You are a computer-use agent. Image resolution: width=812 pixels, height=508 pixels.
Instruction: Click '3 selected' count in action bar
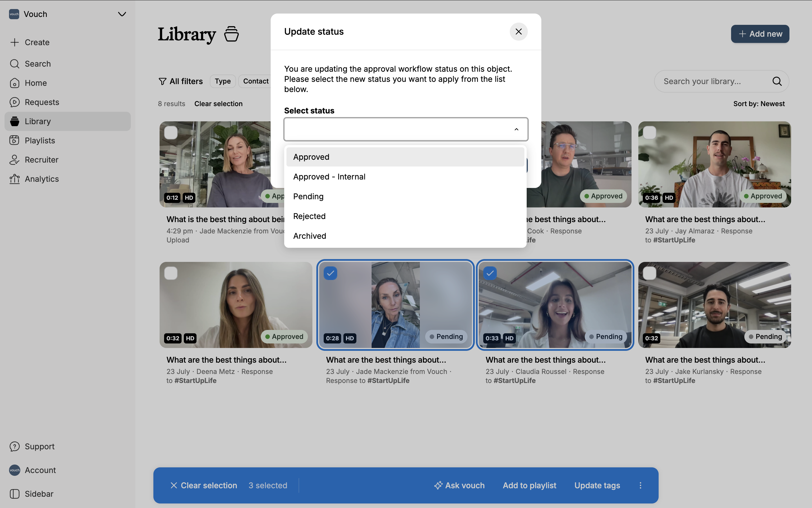tap(268, 485)
